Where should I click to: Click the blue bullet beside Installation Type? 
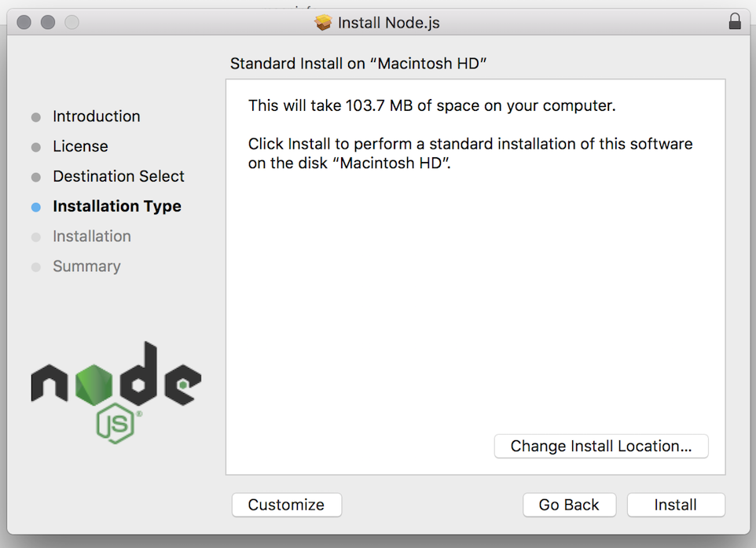(x=35, y=208)
